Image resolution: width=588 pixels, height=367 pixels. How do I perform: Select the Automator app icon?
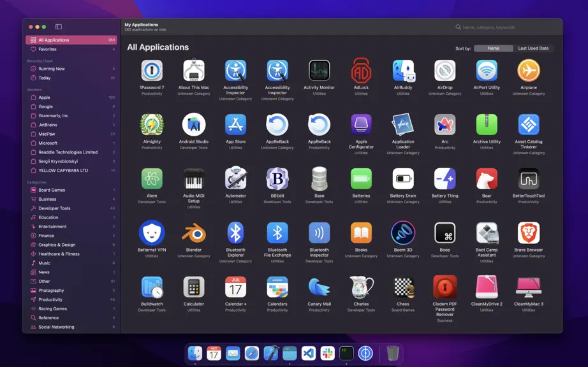point(235,178)
